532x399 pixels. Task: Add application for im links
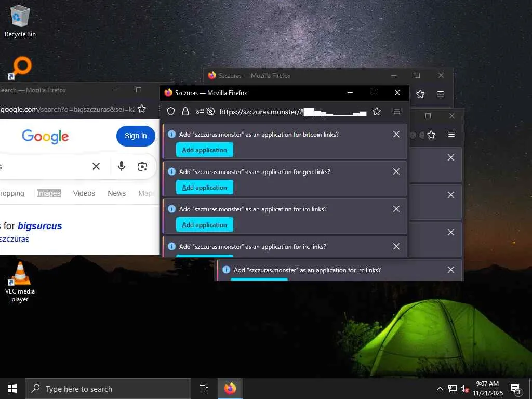point(205,224)
